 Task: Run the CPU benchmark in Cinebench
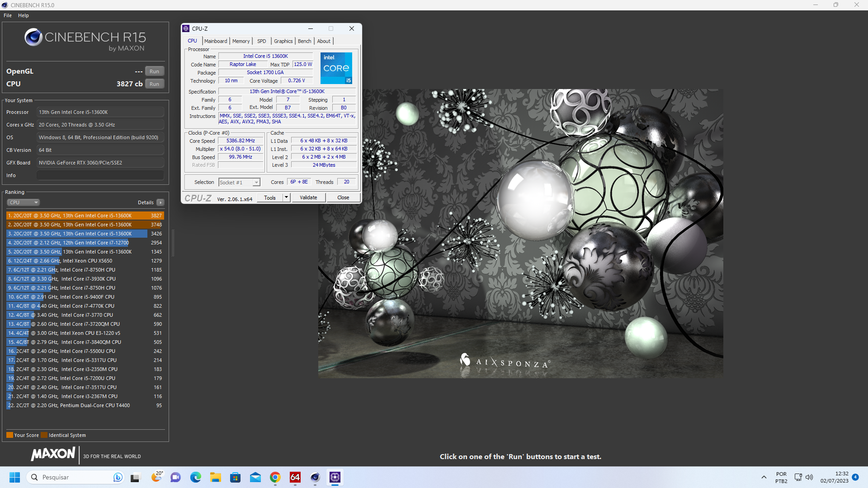tap(155, 84)
